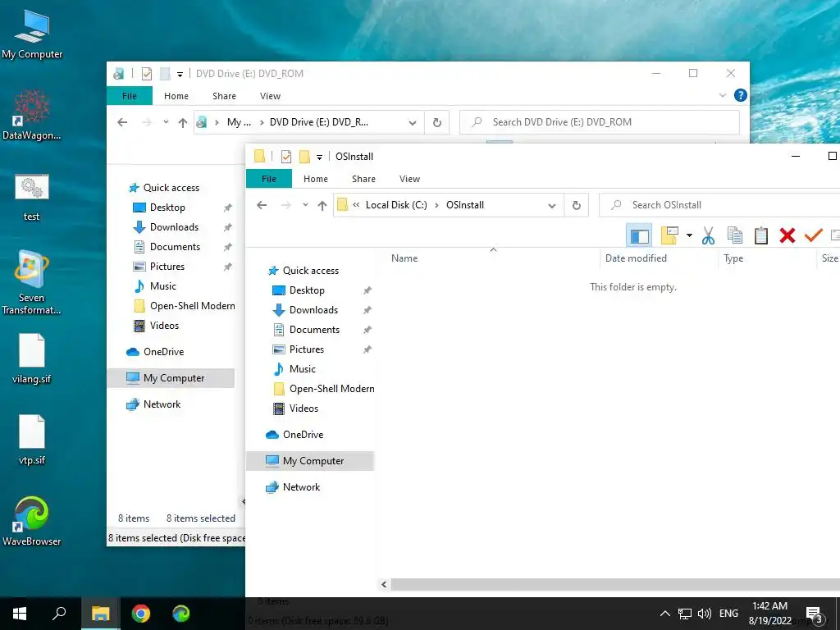
Task: Select Desktop in OSInstall navigation pane
Action: click(307, 290)
